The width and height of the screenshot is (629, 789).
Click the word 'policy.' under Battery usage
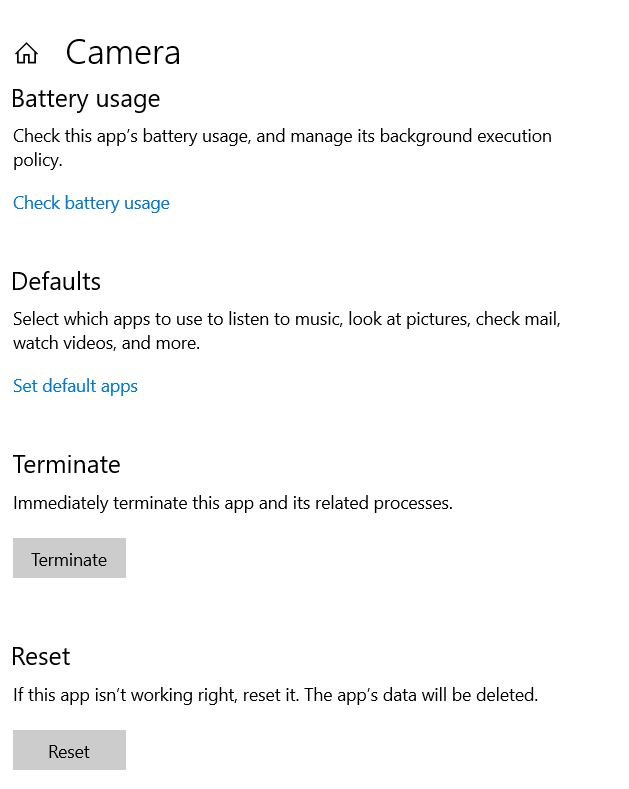point(38,161)
